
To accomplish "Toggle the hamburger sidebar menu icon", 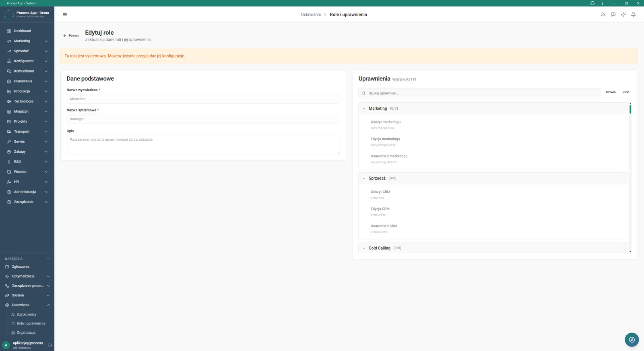I will coord(65,14).
